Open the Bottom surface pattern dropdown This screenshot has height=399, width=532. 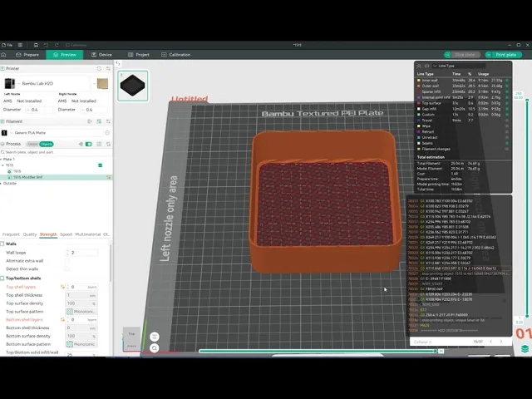coord(81,344)
